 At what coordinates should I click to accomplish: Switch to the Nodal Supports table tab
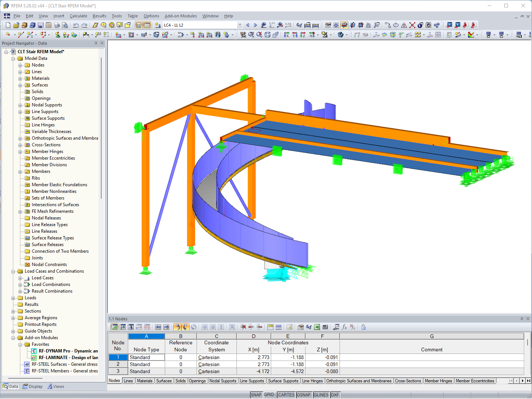tap(223, 381)
